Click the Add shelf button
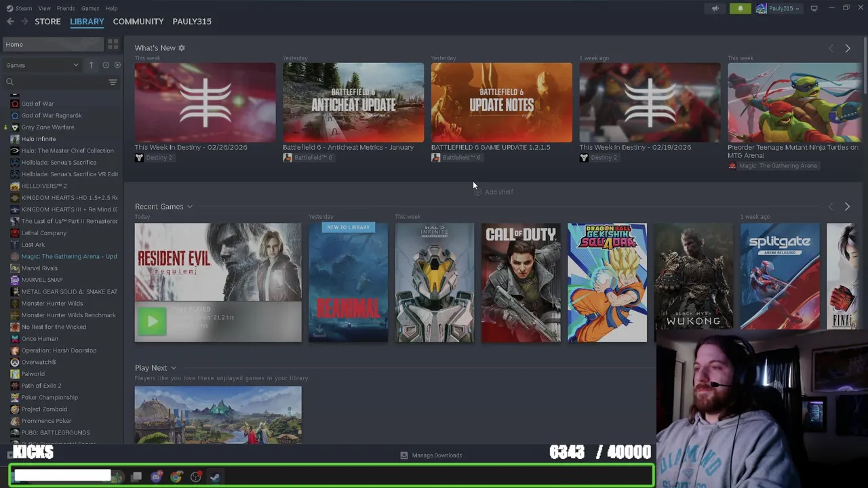Viewport: 868px width, 488px height. pyautogui.click(x=494, y=192)
